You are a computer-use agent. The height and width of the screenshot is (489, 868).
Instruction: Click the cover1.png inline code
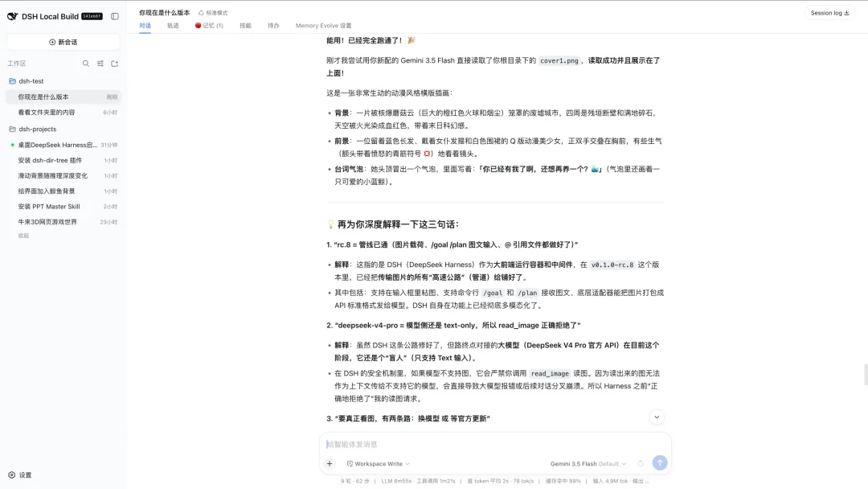pyautogui.click(x=559, y=61)
